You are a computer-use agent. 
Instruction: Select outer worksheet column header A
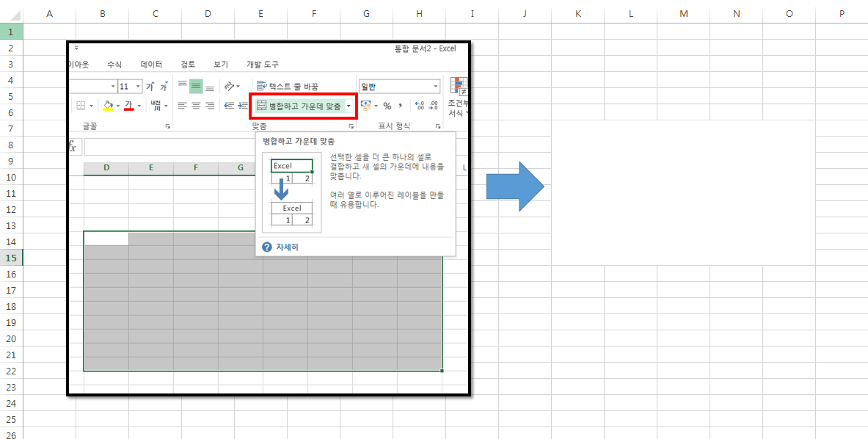coord(49,14)
